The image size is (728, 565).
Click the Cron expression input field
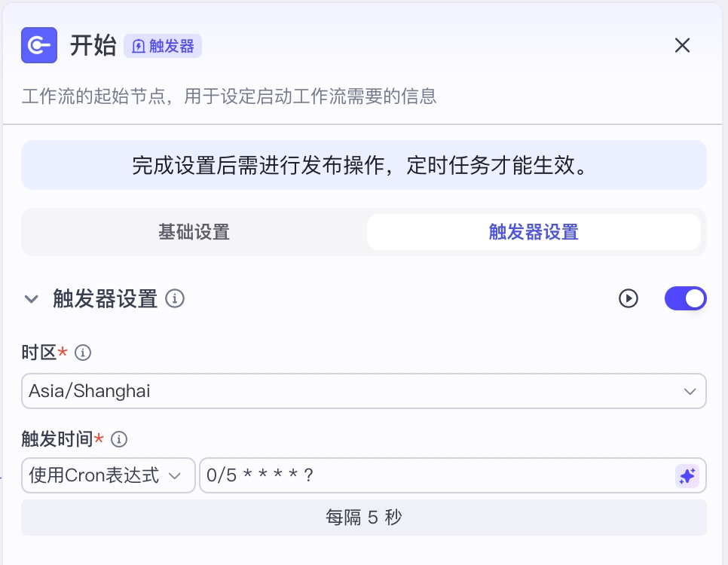pos(436,475)
